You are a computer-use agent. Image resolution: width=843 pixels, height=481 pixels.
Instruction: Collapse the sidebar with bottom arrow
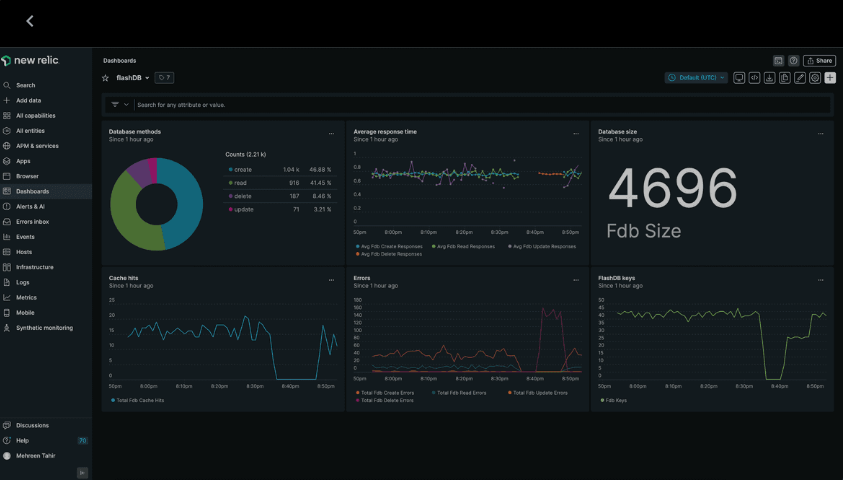tap(82, 473)
